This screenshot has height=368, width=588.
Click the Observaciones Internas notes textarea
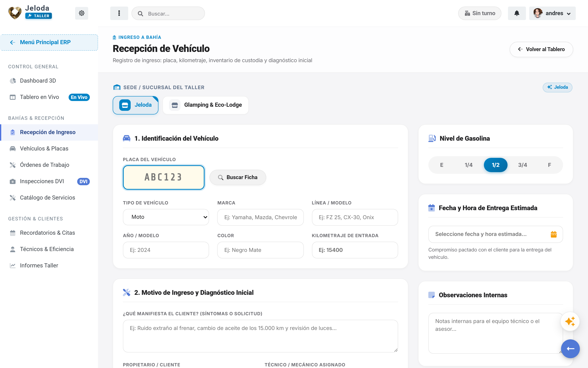point(496,333)
